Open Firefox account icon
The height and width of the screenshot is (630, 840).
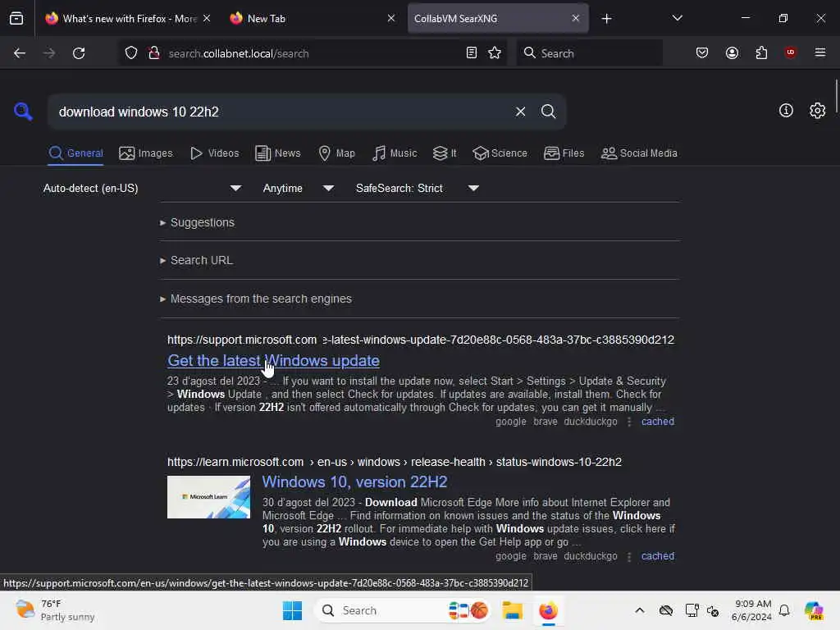[x=732, y=52]
